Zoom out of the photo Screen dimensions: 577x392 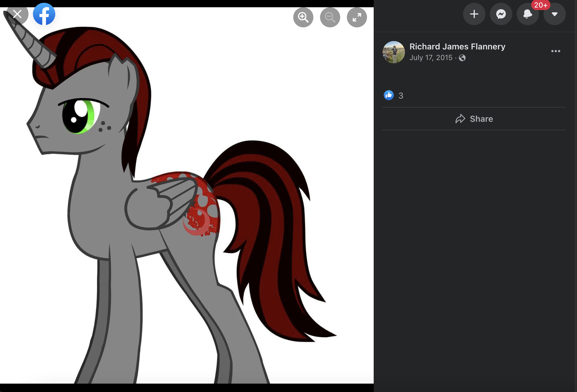coord(330,17)
